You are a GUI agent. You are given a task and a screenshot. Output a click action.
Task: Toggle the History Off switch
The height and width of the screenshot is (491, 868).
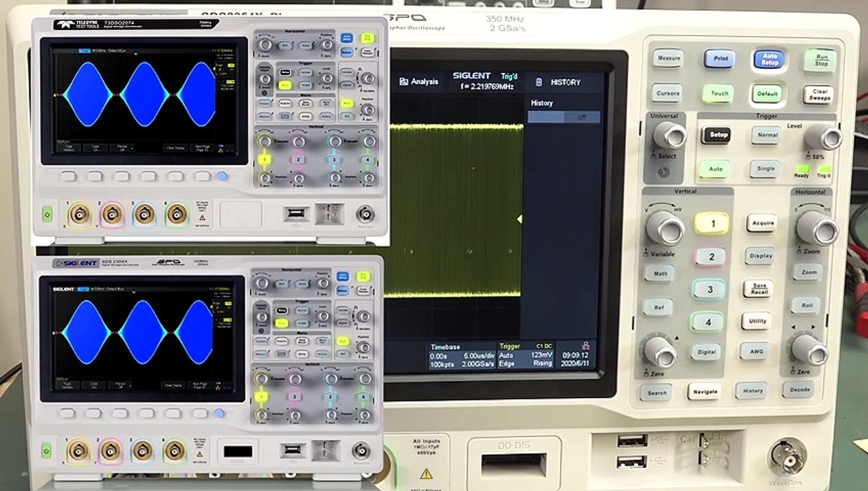[564, 117]
